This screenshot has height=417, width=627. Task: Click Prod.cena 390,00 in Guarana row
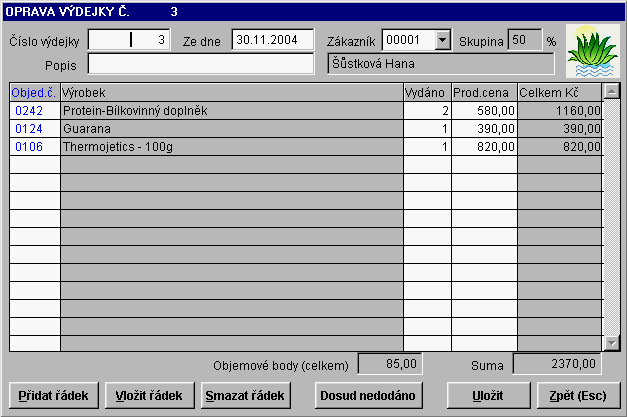(x=485, y=128)
